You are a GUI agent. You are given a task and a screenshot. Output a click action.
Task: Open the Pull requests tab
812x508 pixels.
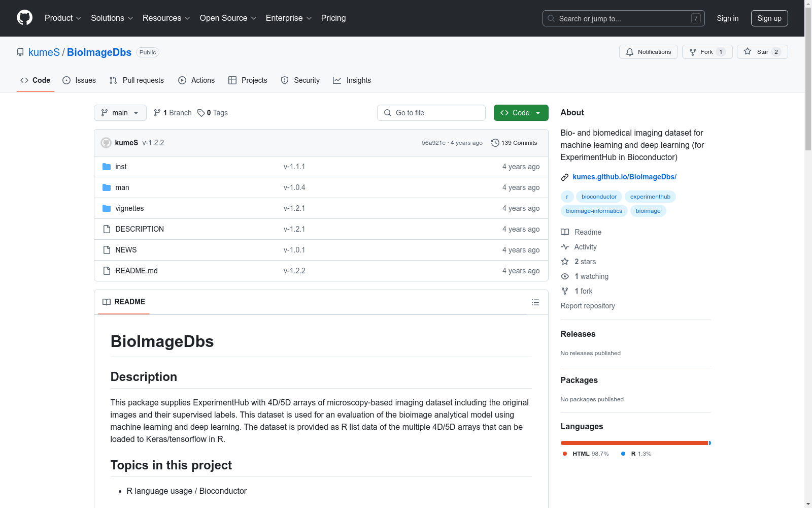pyautogui.click(x=137, y=80)
